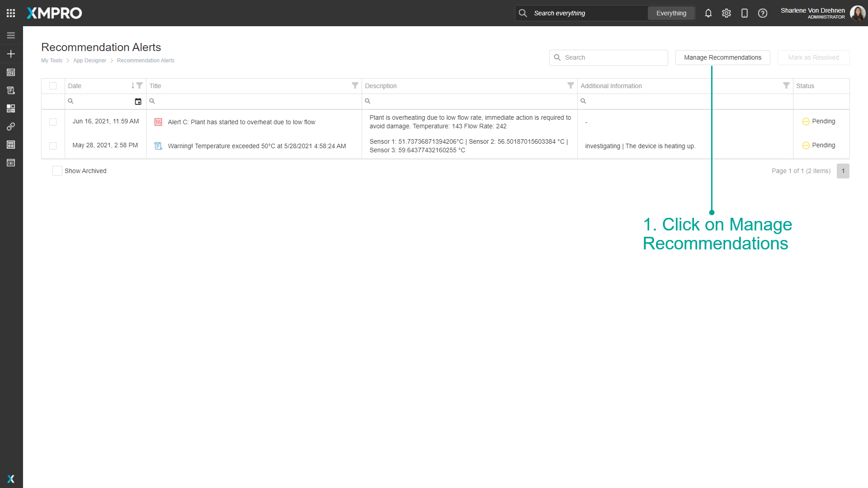Open the help question mark icon
The height and width of the screenshot is (488, 868).
click(x=762, y=13)
